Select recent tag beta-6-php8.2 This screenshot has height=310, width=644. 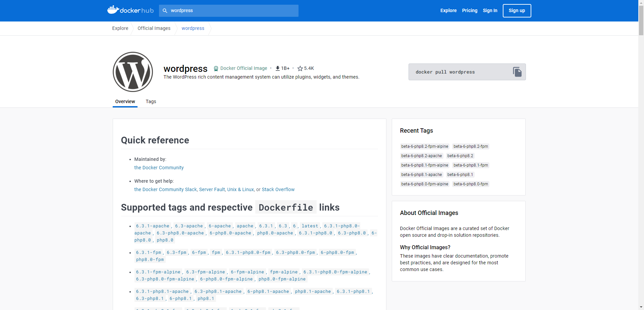pyautogui.click(x=460, y=156)
